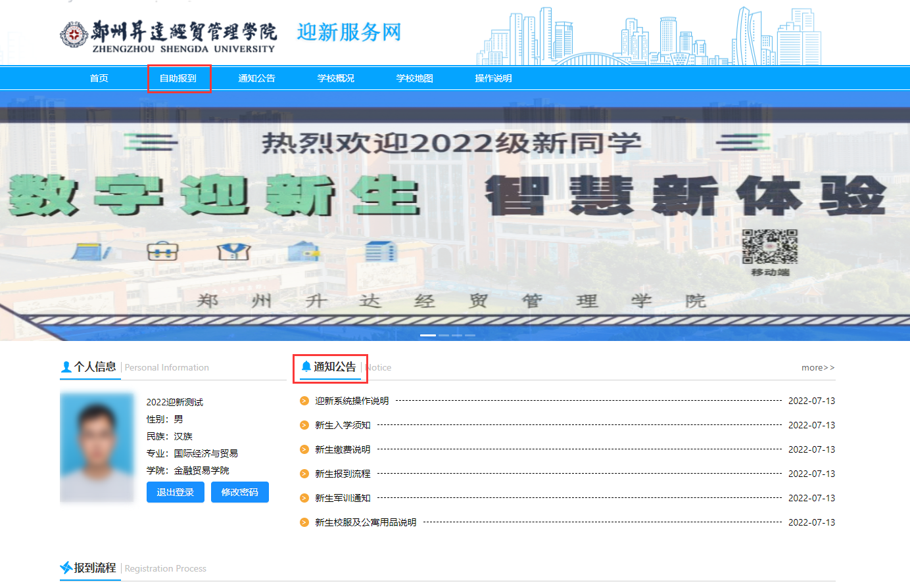Screen dimensions: 910x588
Task: Click the 个人信息 section heading
Action: (95, 367)
